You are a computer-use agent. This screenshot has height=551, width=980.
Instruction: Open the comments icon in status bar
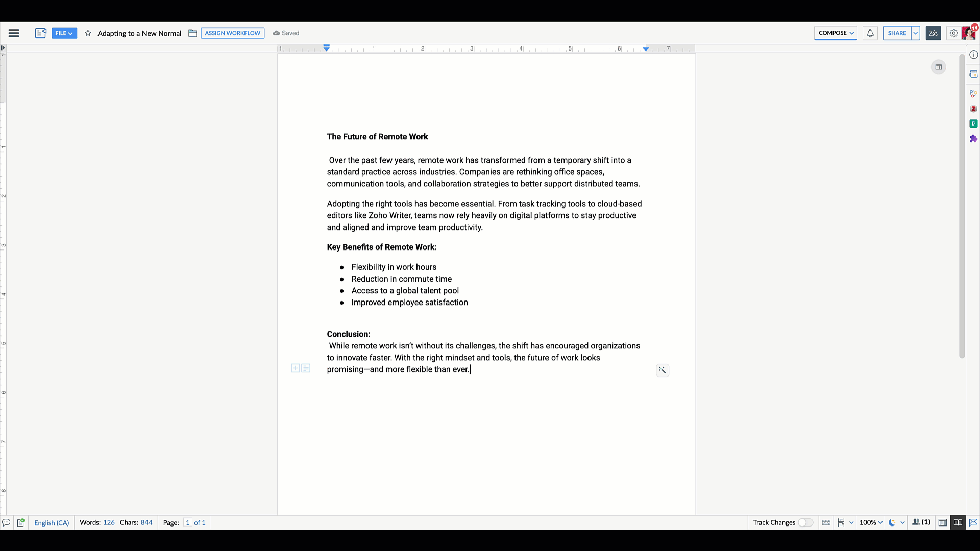[x=6, y=522]
